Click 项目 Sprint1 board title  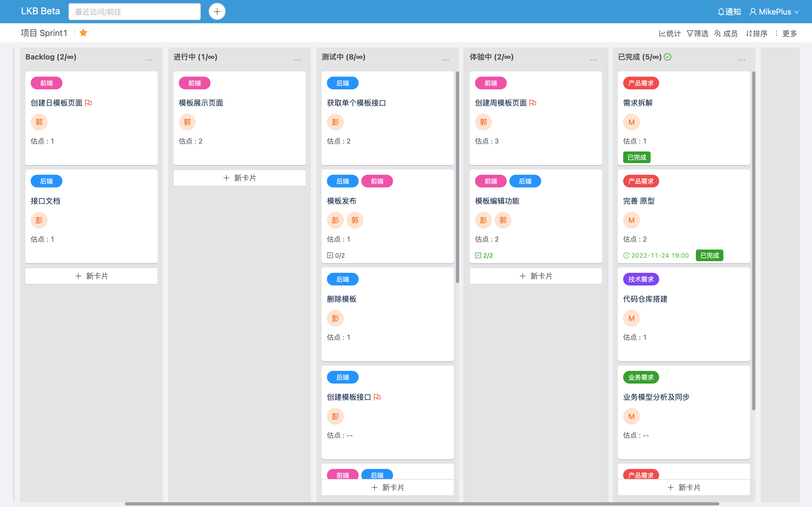44,33
